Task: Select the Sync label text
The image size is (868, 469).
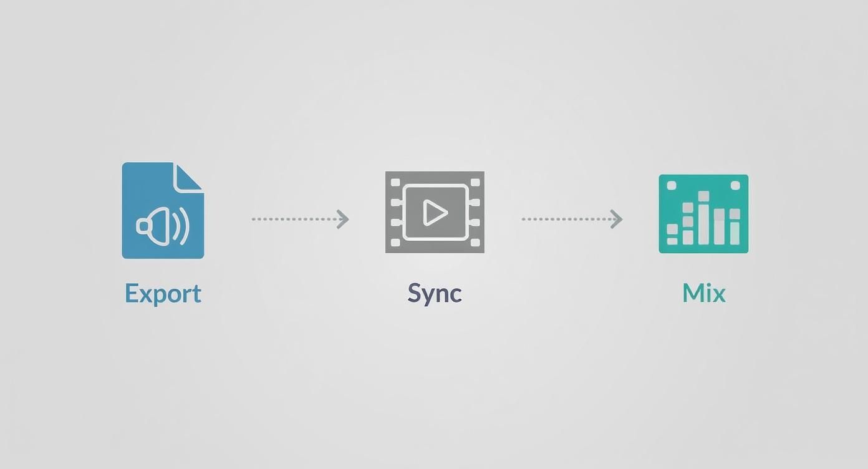Action: coord(435,292)
